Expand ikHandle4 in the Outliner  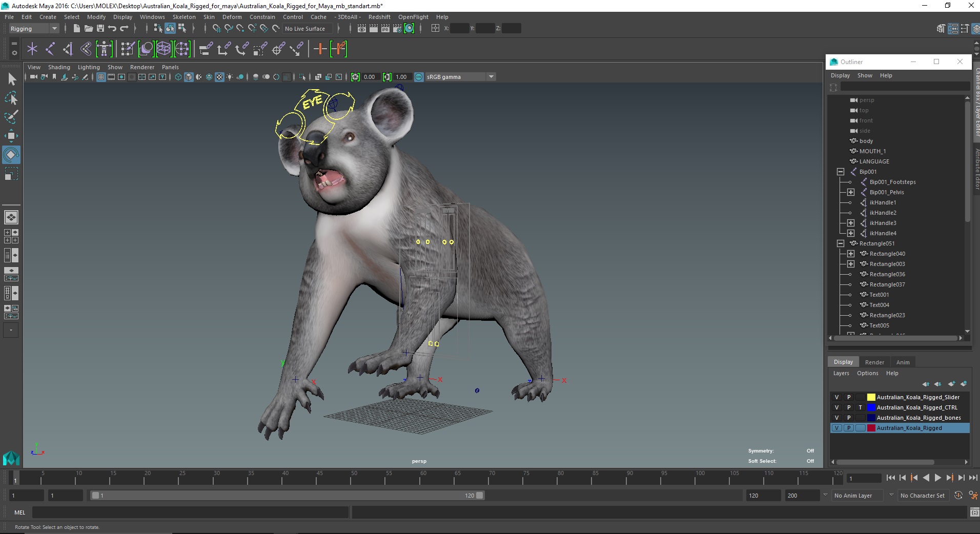851,233
